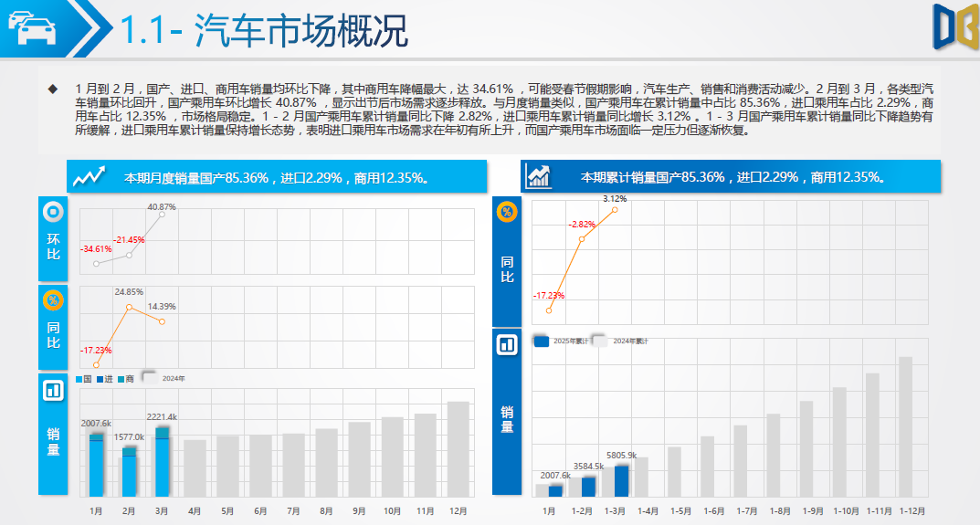Click the 24.85% data label
The width and height of the screenshot is (980, 525).
[129, 292]
